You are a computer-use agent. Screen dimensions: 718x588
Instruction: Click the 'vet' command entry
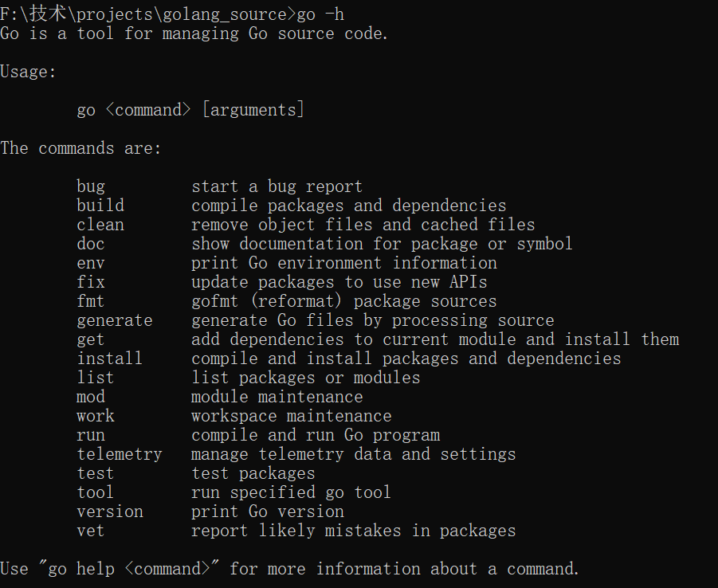pyautogui.click(x=91, y=531)
